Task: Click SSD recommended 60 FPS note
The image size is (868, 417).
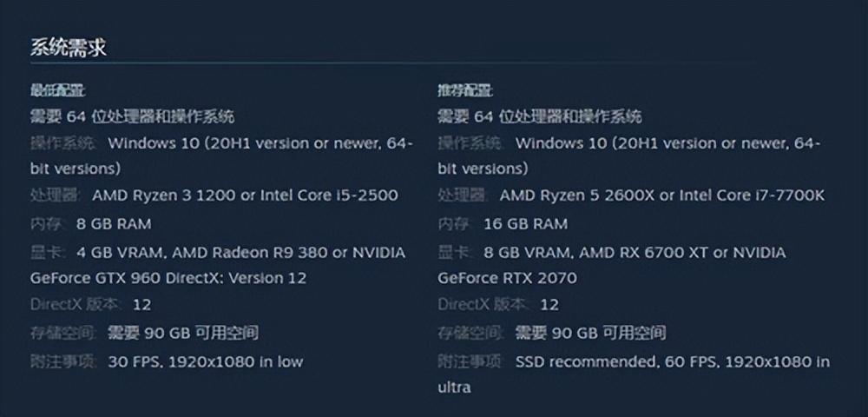Action: coord(634,374)
